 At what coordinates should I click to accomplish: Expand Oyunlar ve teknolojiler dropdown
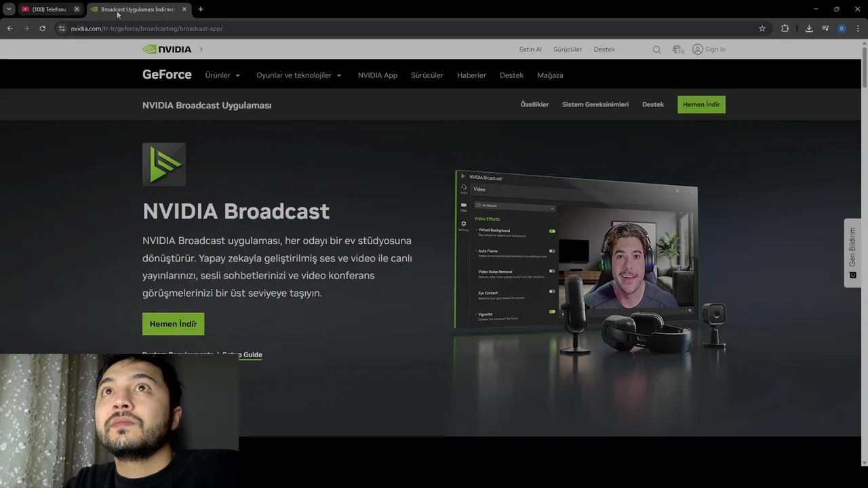299,75
